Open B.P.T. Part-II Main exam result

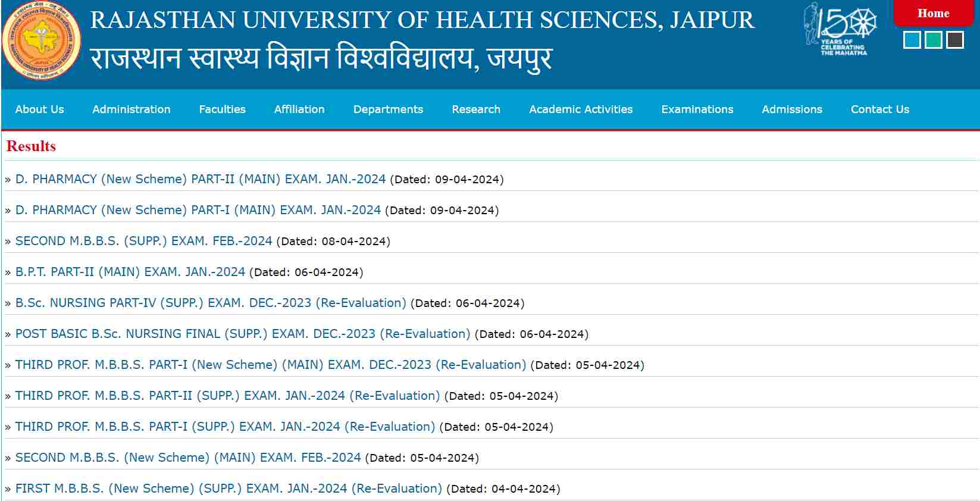[x=130, y=272]
